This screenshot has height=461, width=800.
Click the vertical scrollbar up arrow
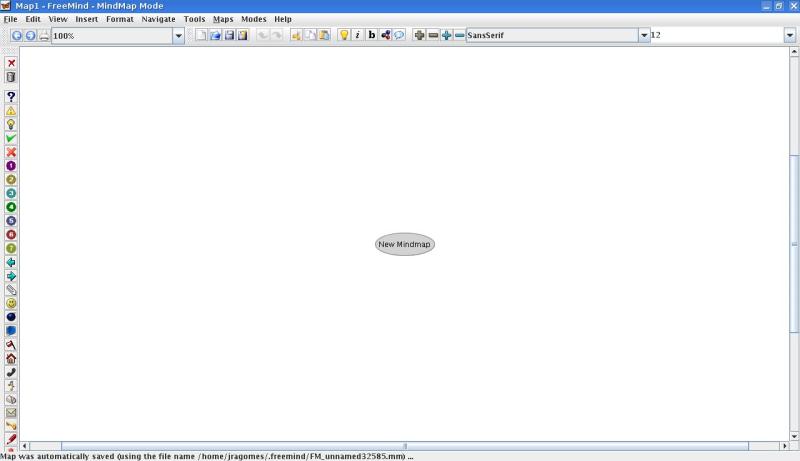click(794, 52)
